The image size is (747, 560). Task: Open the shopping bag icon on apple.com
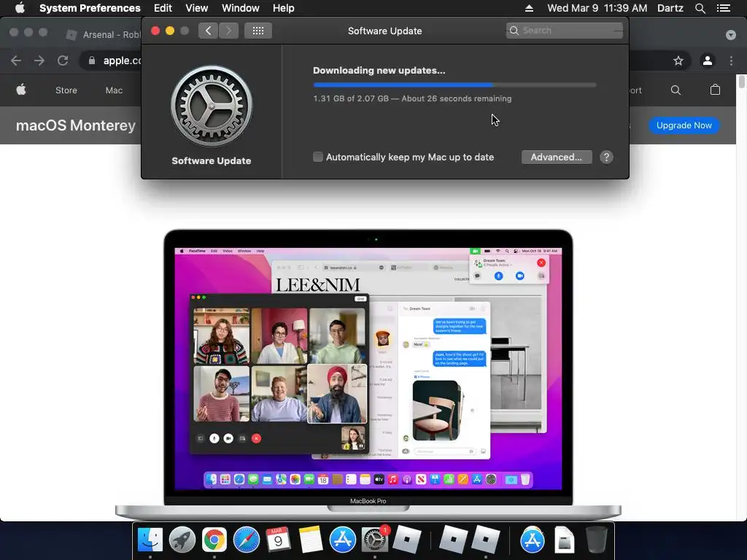715,90
